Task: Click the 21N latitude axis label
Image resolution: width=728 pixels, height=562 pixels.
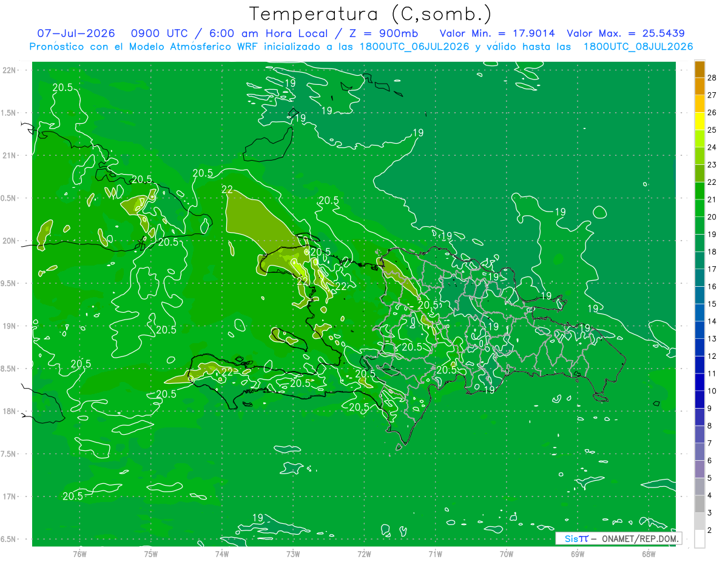Action: (x=10, y=156)
